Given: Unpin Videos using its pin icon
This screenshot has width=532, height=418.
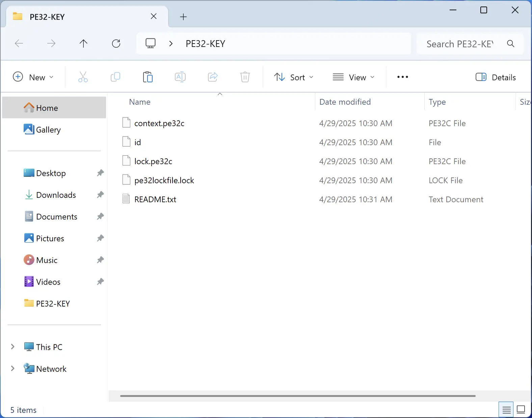Looking at the screenshot, I should click(100, 282).
